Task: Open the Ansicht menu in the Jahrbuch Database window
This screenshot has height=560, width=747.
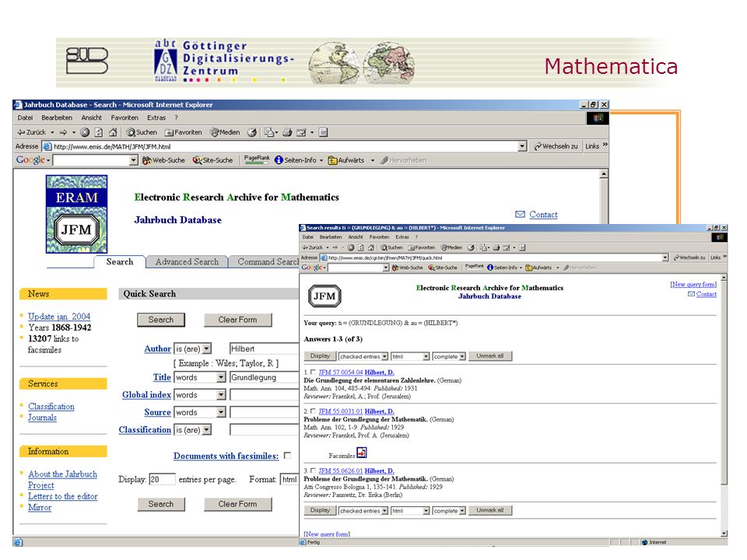Action: pyautogui.click(x=92, y=117)
